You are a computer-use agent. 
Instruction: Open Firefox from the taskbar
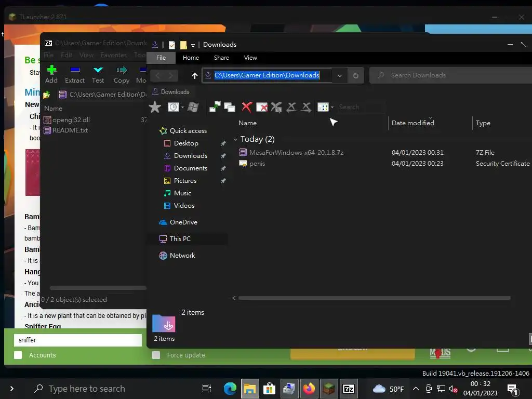point(309,389)
